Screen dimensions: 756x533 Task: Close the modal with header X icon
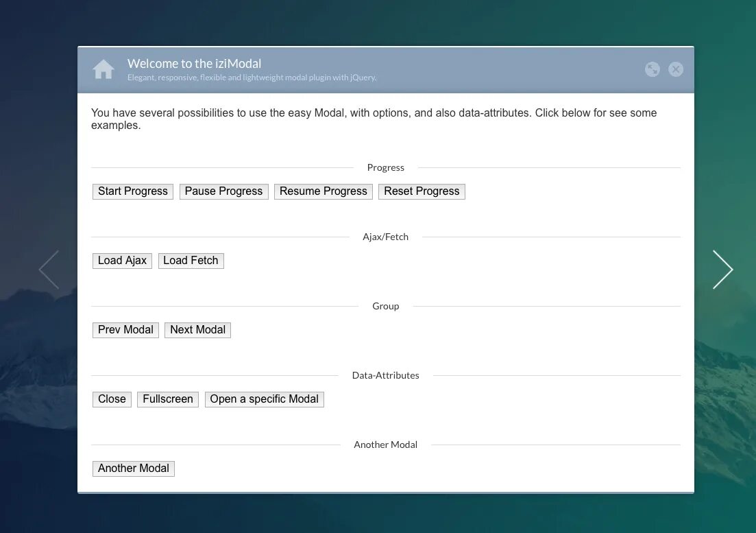[x=676, y=69]
